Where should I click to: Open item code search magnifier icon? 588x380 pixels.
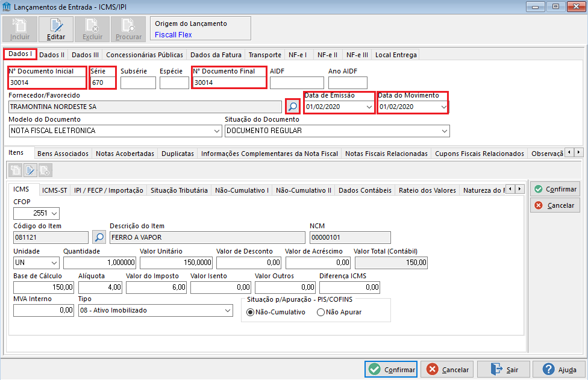point(99,237)
